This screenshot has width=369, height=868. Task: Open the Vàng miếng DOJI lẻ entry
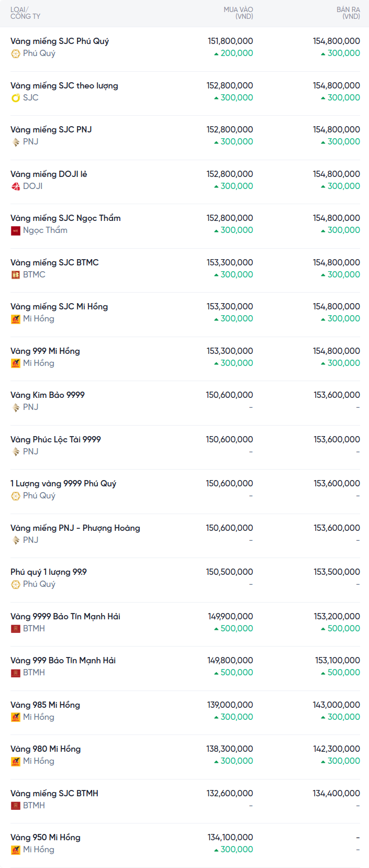pos(49,174)
